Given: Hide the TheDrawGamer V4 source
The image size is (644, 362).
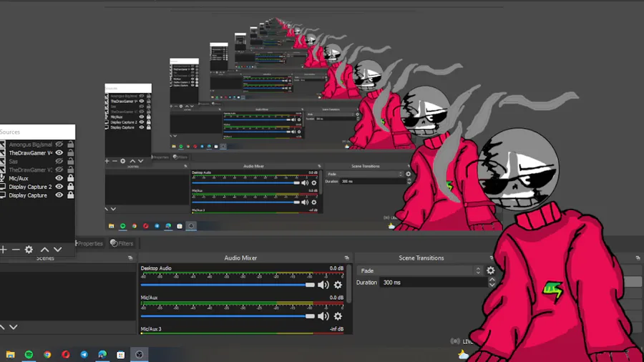Looking at the screenshot, I should click(x=59, y=152).
